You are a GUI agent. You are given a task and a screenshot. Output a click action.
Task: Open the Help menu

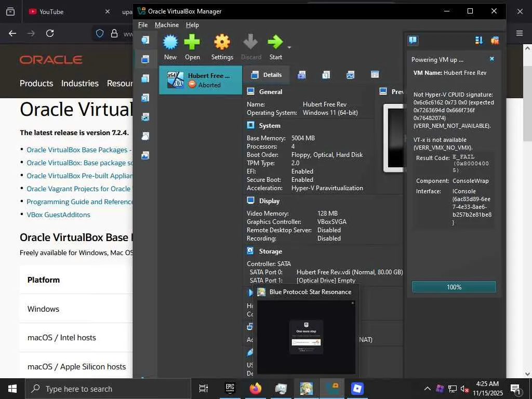(192, 25)
